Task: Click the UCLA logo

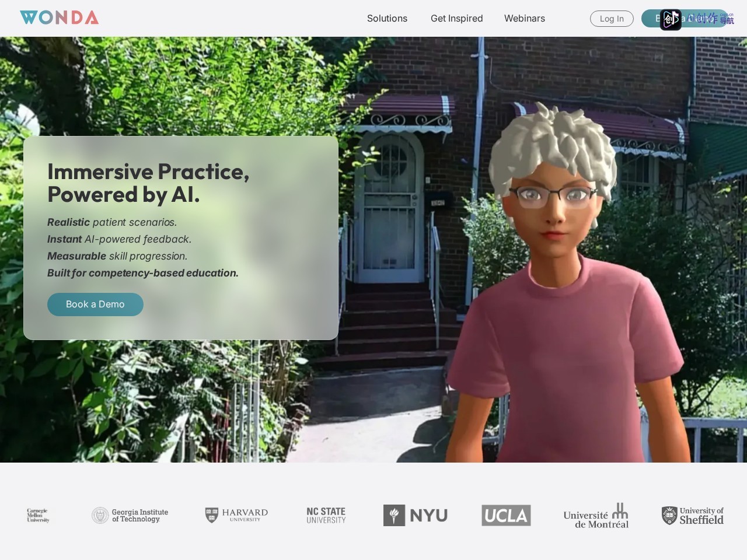Action: [x=506, y=516]
